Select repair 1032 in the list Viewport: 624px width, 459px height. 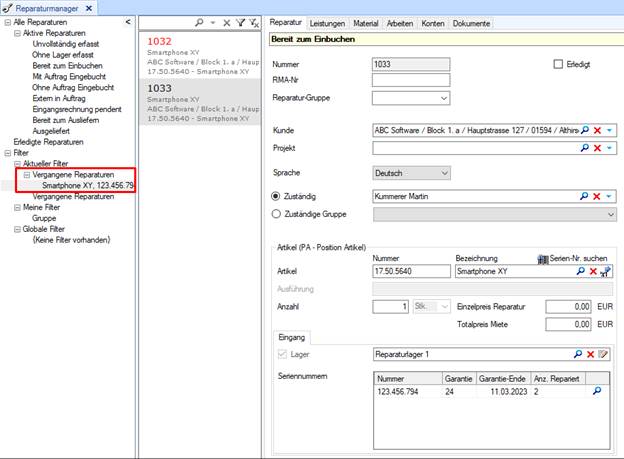click(200, 56)
